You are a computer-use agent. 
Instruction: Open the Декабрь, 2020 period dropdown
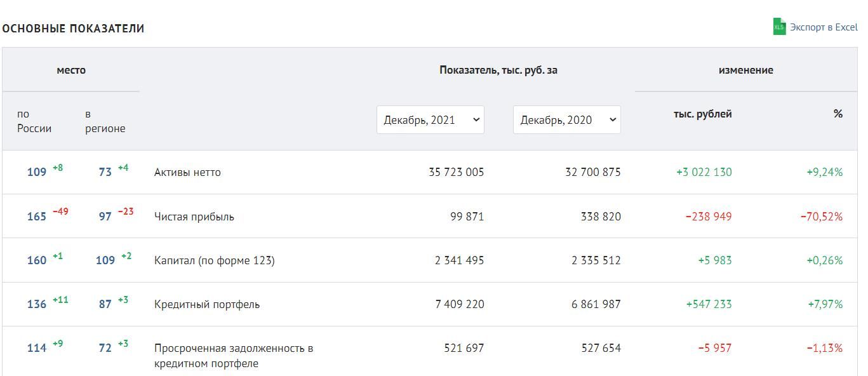(567, 119)
